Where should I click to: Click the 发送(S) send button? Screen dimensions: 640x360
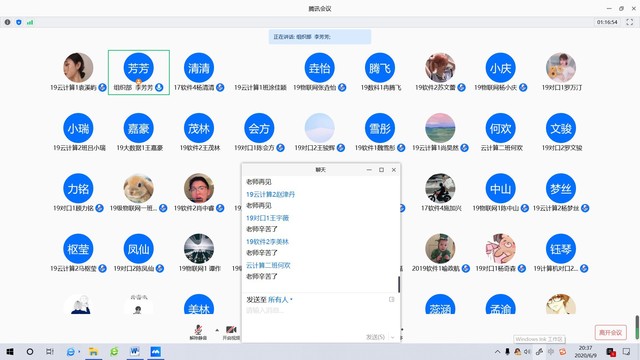375,337
